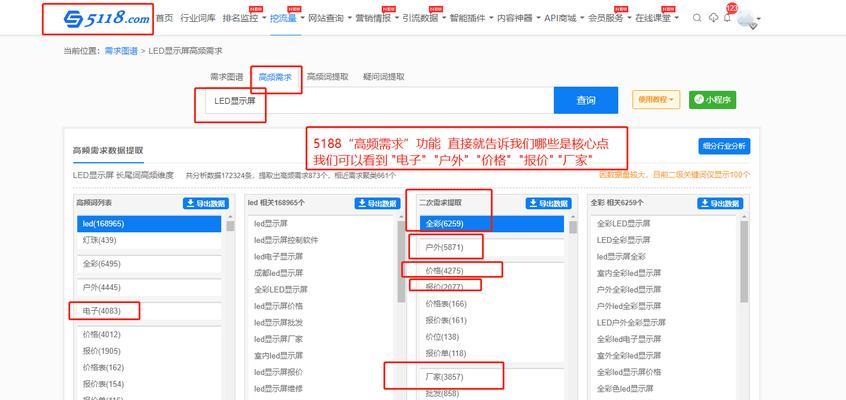Open the 使用教程 dropdown button
The image size is (846, 400).
pyautogui.click(x=656, y=100)
